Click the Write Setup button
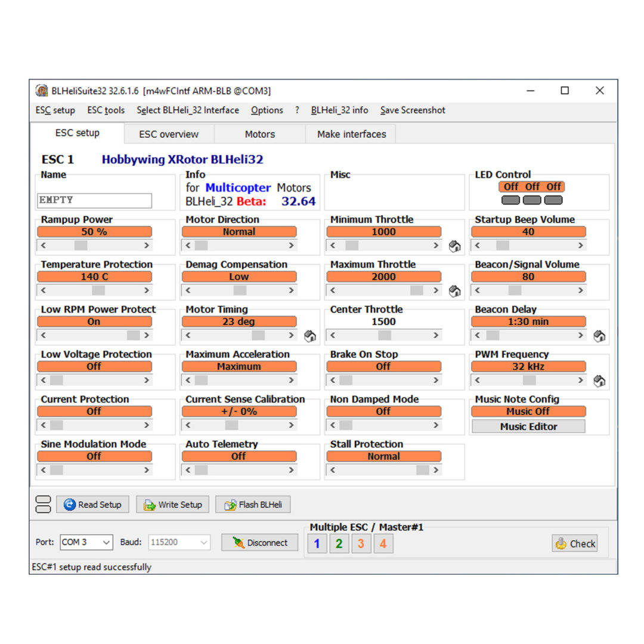644x644 pixels. [x=172, y=504]
